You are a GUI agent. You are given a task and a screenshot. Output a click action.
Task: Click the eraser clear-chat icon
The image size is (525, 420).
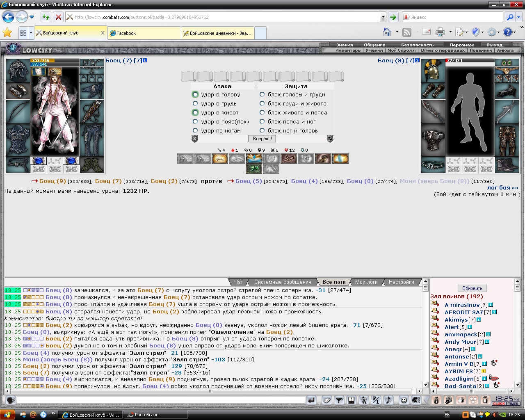[326, 400]
